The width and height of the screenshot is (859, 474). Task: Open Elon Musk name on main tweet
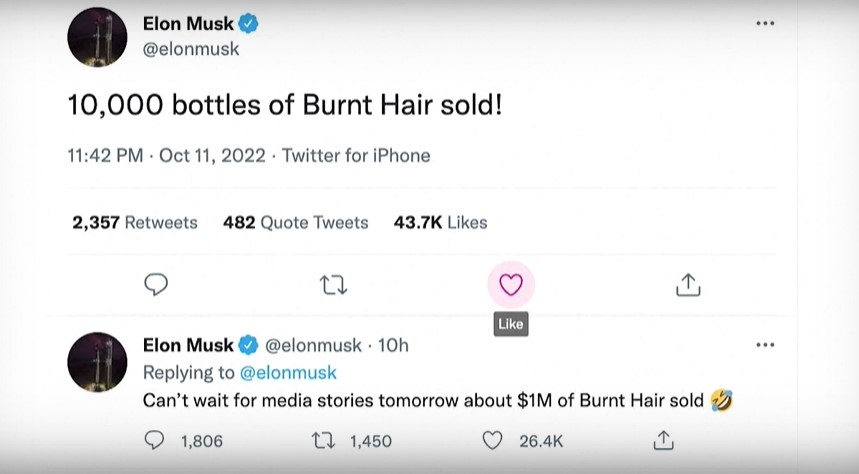click(x=189, y=25)
